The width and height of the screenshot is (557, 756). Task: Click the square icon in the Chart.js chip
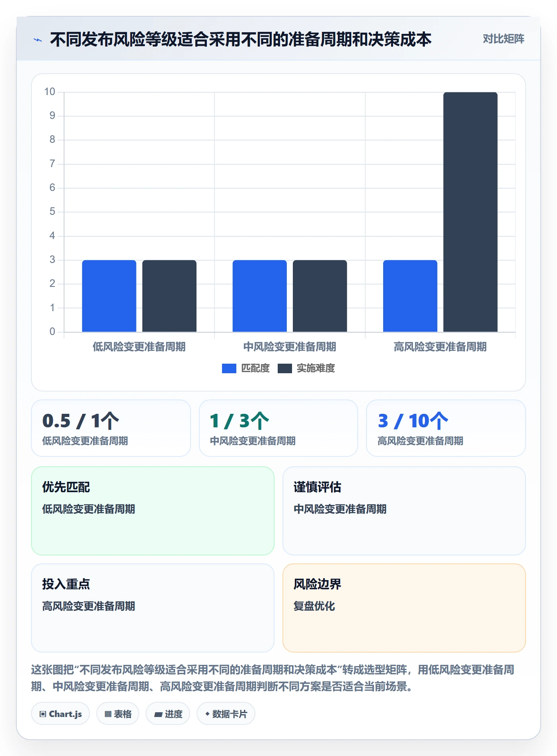click(x=43, y=714)
